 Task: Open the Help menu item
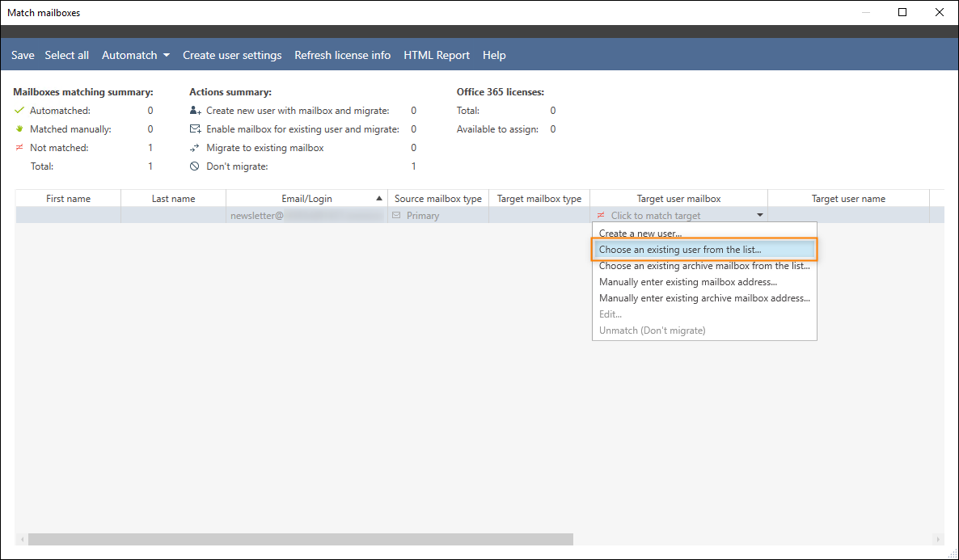[494, 55]
